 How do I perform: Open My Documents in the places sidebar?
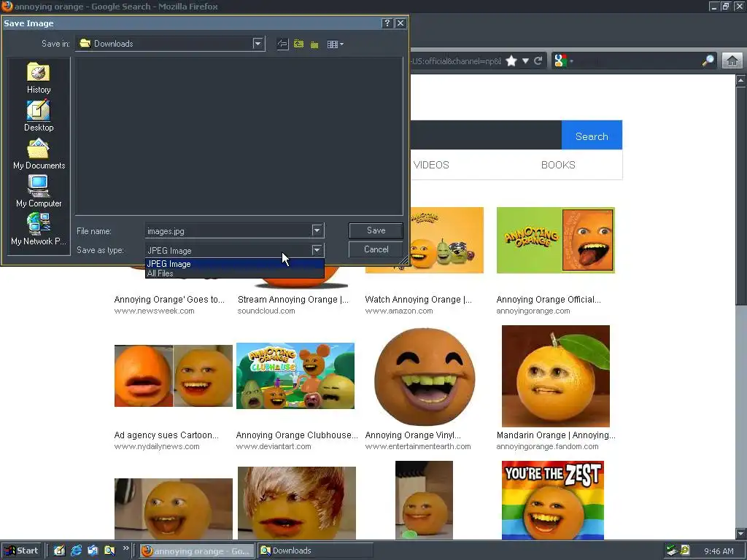pos(39,154)
